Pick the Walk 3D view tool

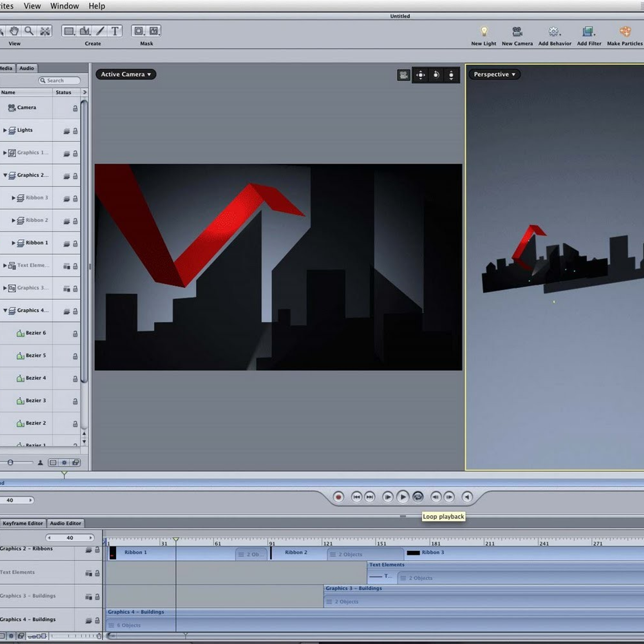45,31
